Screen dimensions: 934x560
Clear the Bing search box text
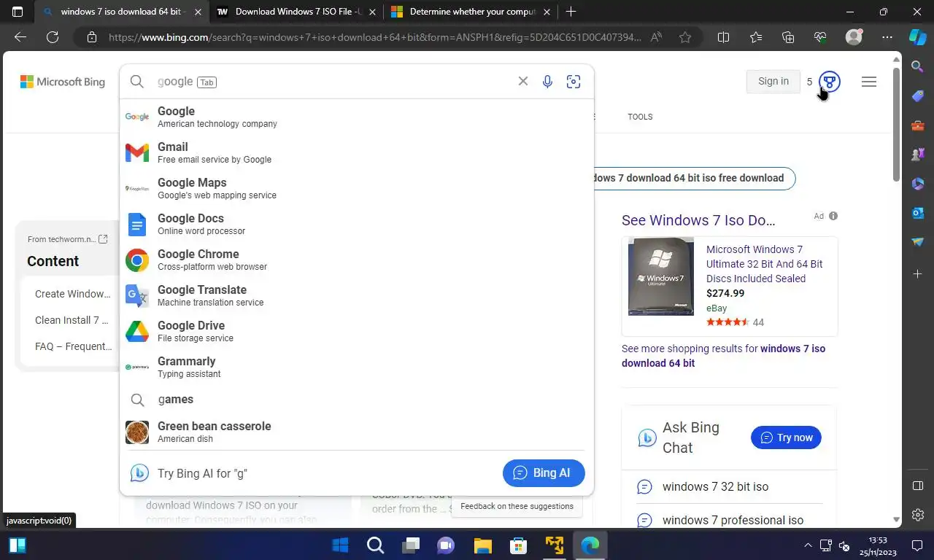click(x=522, y=82)
